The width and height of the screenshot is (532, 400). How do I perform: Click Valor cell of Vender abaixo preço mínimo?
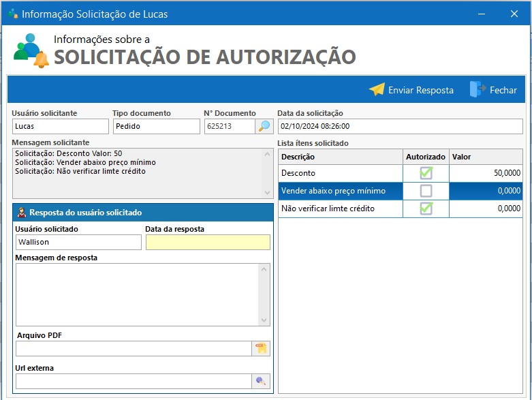[x=486, y=191]
